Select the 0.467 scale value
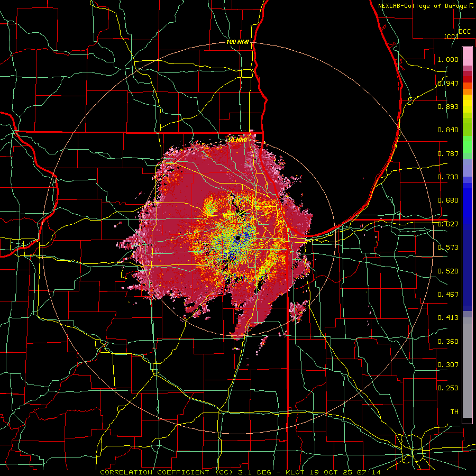This screenshot has width=476, height=476. (x=448, y=295)
